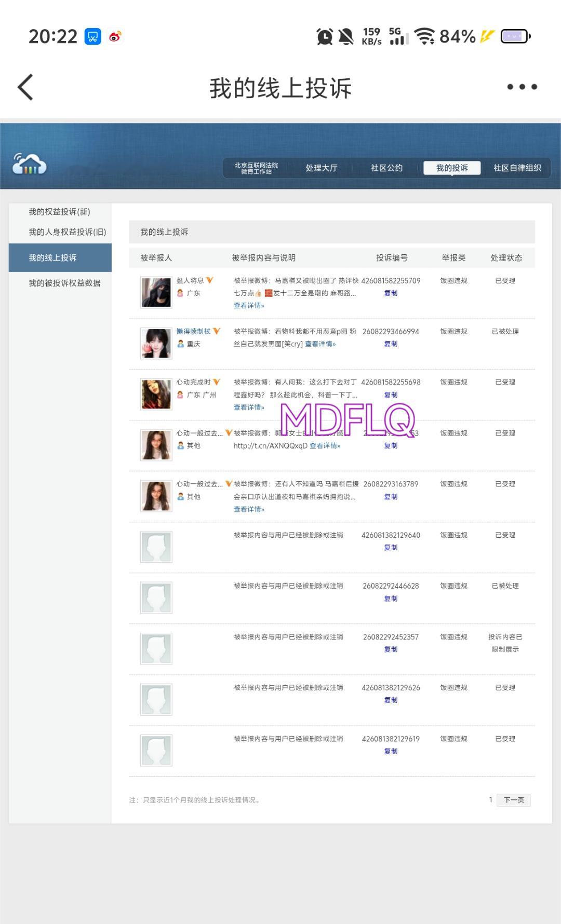Click orange V badge next to 心动完成时
561x924 pixels.
pos(217,382)
